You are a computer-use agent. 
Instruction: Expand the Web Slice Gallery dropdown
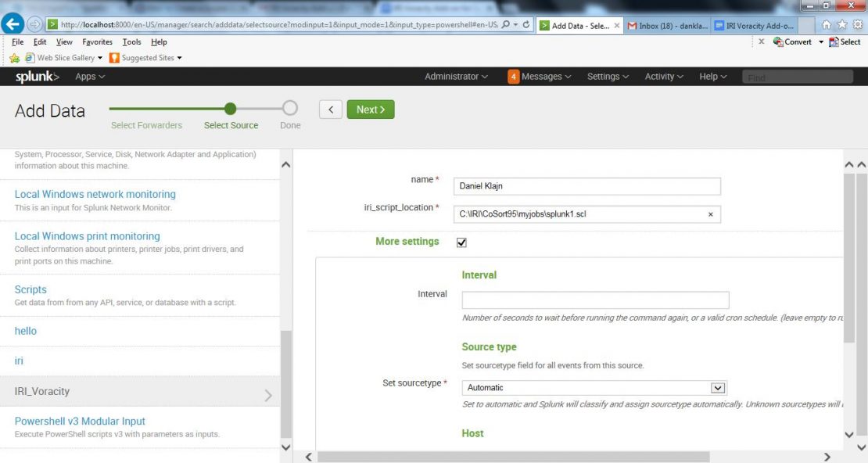point(100,58)
